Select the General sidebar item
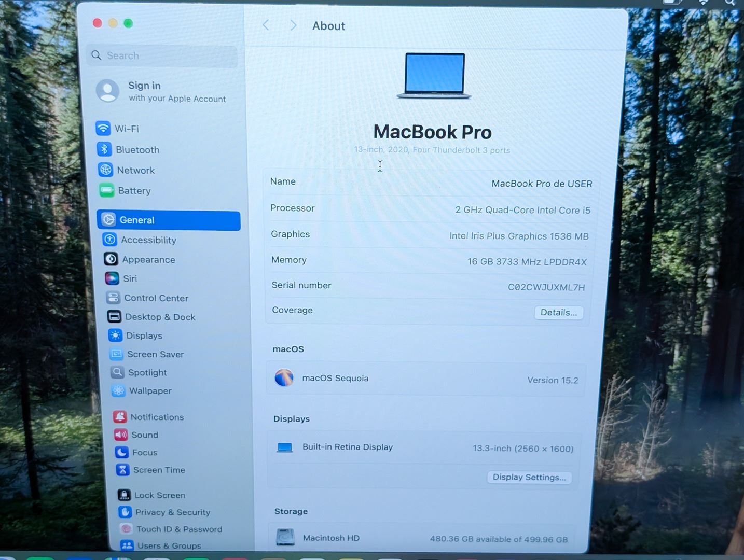 pos(169,220)
